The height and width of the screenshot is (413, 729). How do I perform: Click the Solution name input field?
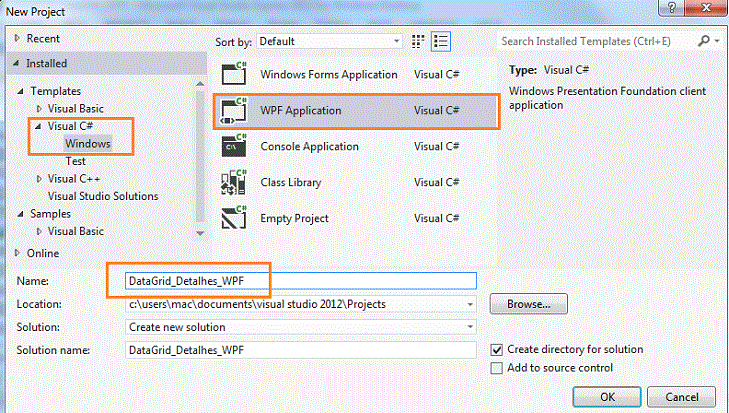point(301,350)
